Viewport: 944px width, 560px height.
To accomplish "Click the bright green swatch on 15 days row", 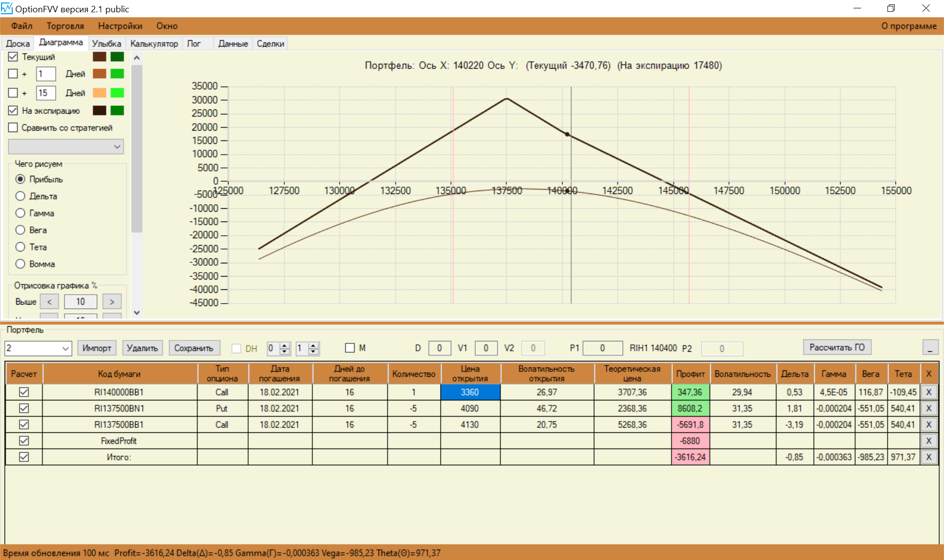I will (117, 93).
